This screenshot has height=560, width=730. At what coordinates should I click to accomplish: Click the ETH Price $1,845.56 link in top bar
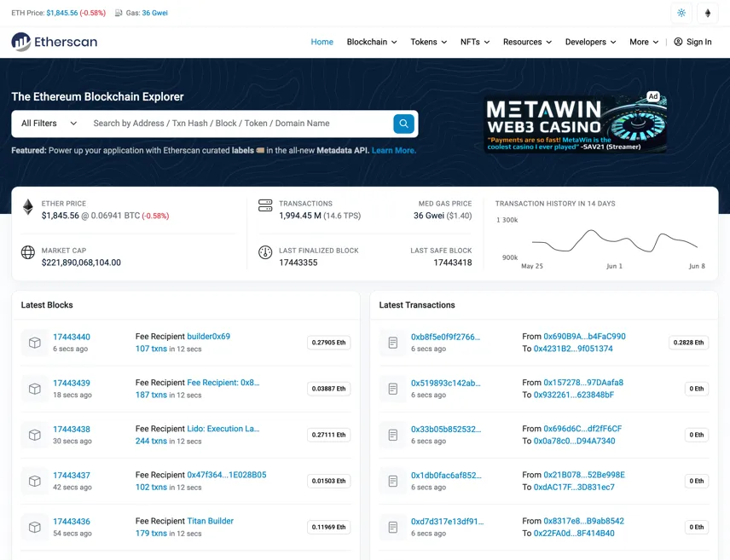(62, 13)
